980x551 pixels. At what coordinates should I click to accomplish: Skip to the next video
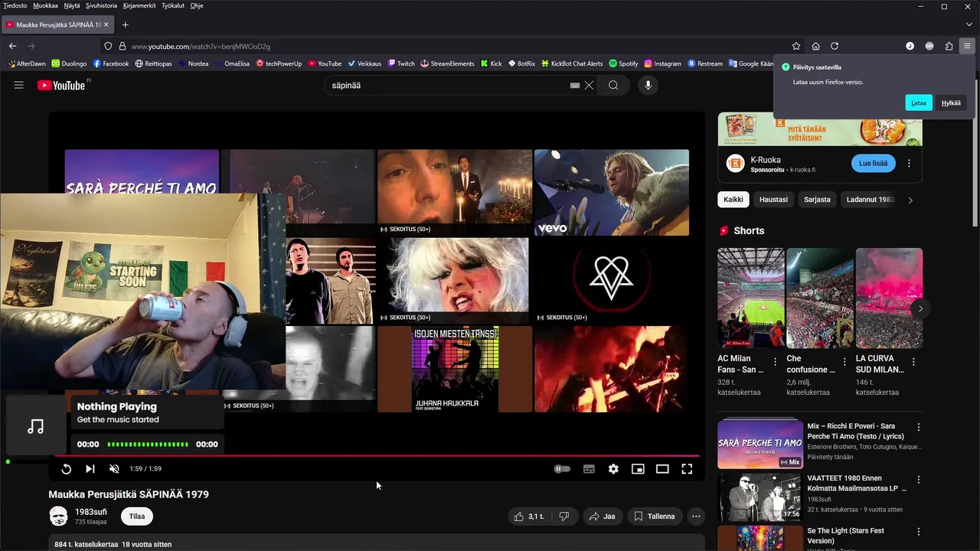pos(90,469)
